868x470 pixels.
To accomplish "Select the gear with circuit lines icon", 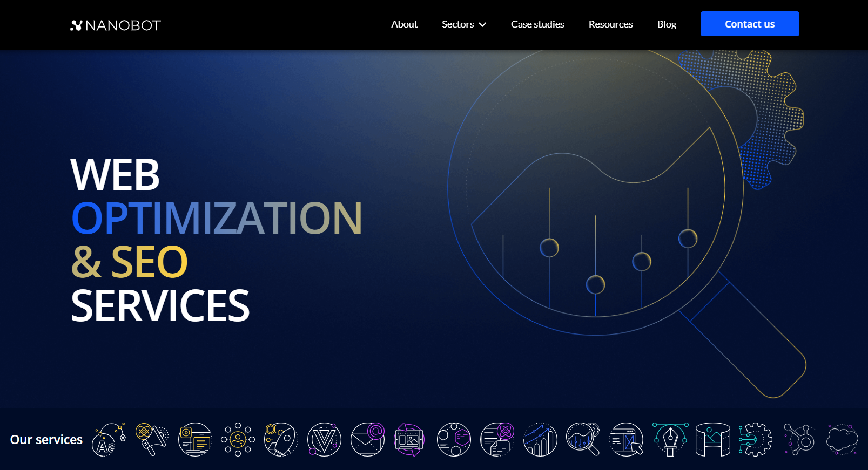I will tap(756, 439).
